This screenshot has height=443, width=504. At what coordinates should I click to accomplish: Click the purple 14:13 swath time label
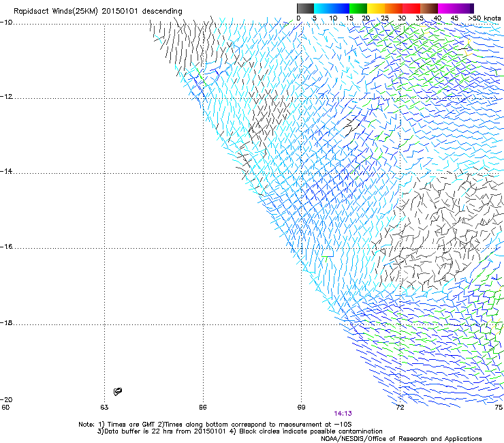(x=343, y=414)
